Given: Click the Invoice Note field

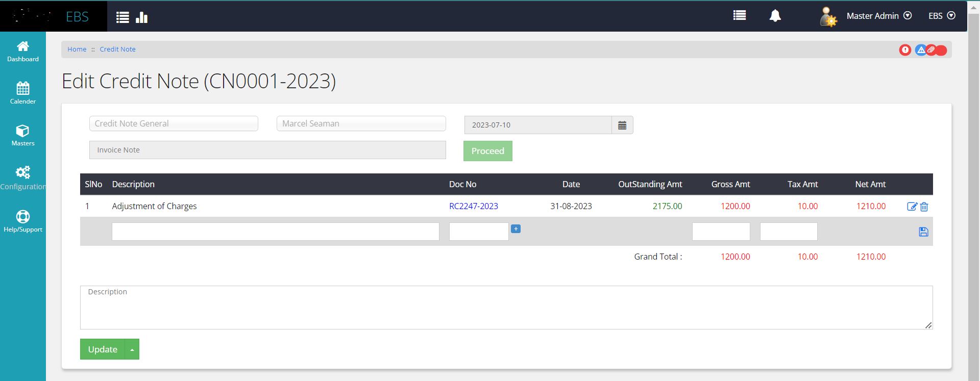Looking at the screenshot, I should (x=267, y=150).
